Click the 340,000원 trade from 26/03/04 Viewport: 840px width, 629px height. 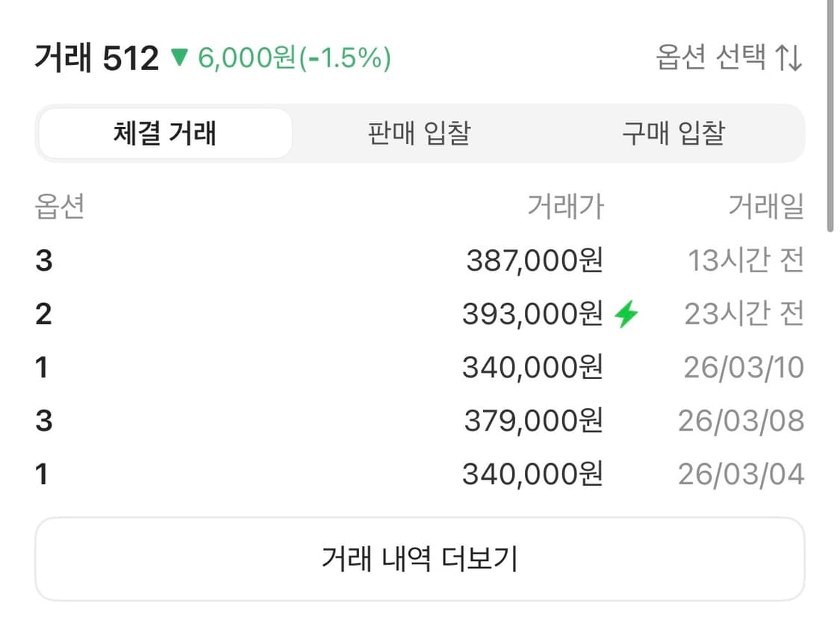click(x=534, y=473)
